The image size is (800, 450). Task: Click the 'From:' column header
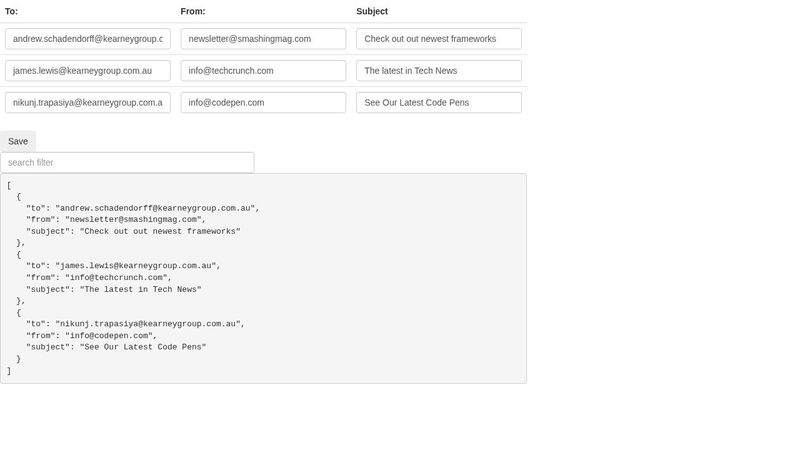pos(193,12)
